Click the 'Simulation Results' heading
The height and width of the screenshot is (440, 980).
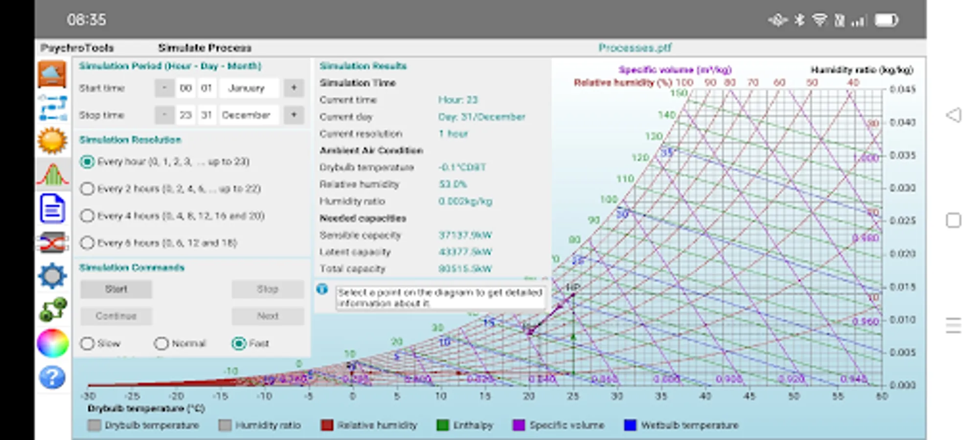[363, 66]
